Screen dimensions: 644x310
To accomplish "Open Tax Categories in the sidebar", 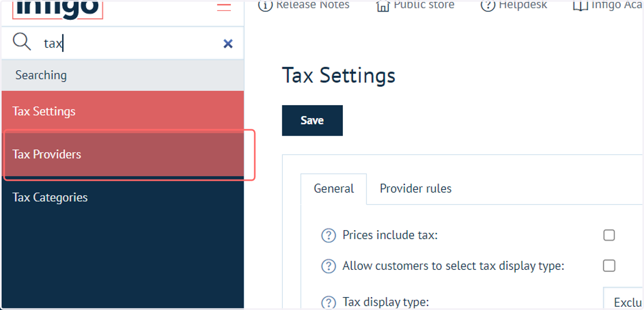I will coord(123,197).
